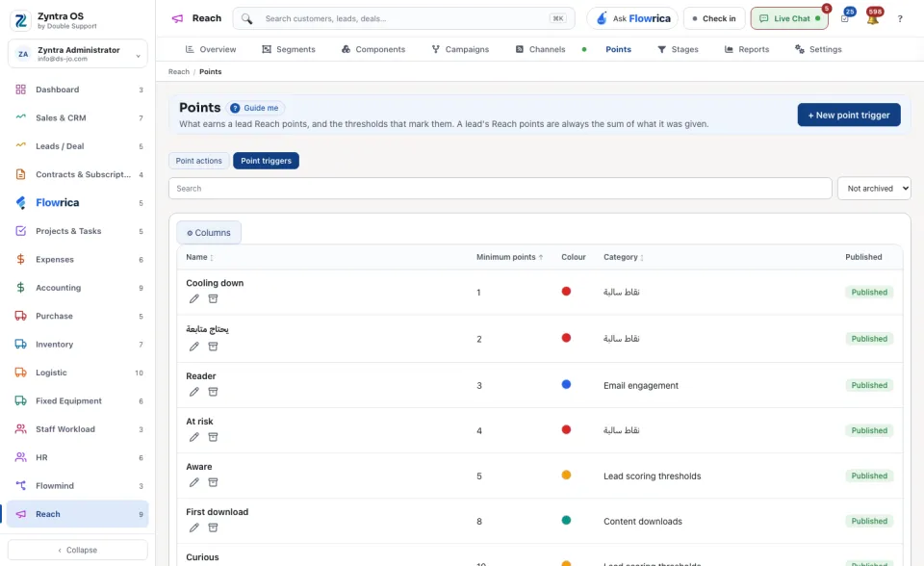
Task: Click the Published status for First download
Action: pos(869,521)
